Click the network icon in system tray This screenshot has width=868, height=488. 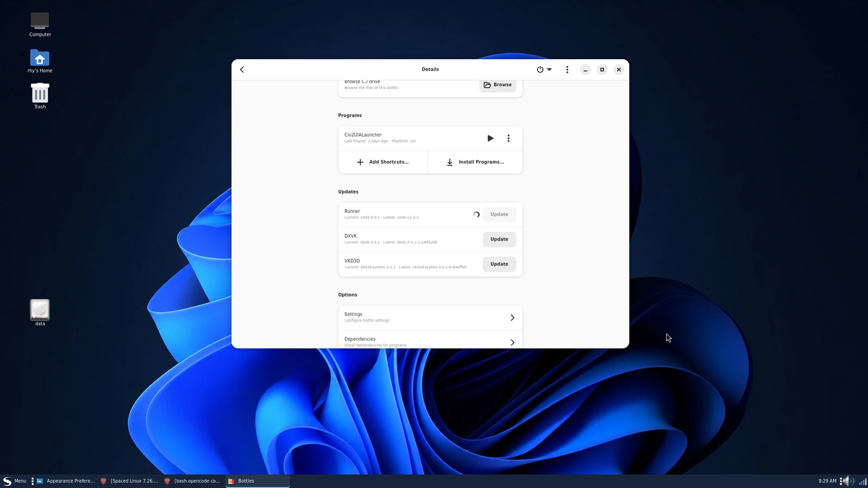pyautogui.click(x=862, y=481)
